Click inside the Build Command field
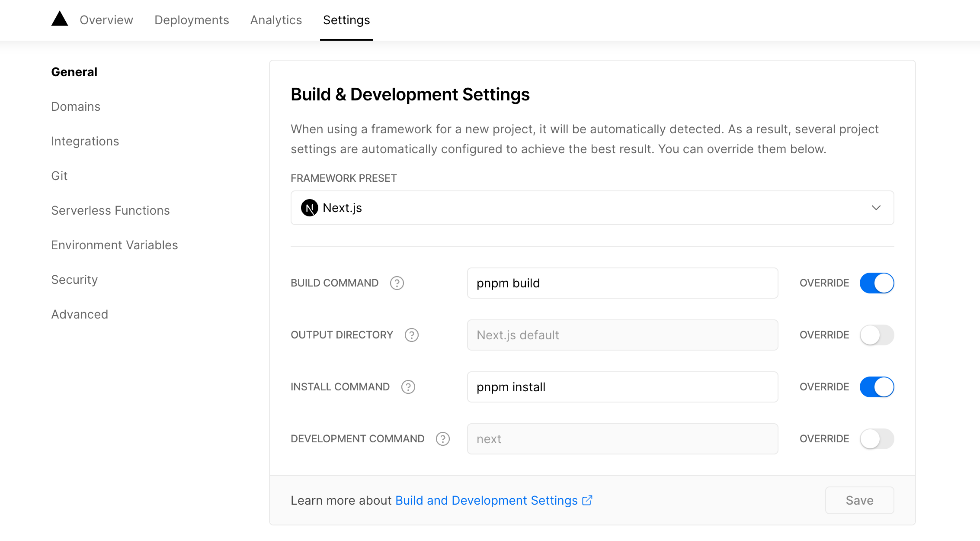This screenshot has height=541, width=980. pyautogui.click(x=622, y=283)
